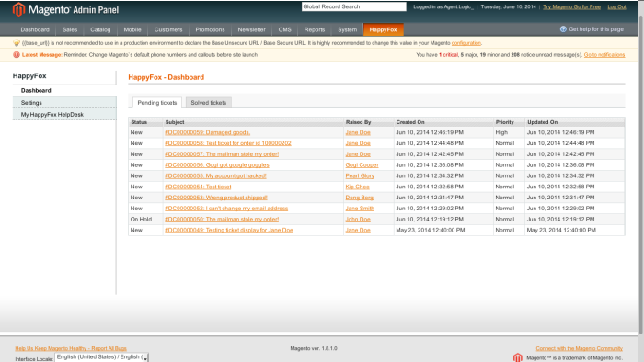The height and width of the screenshot is (362, 644).
Task: Click the Subject column header
Action: tap(253, 122)
